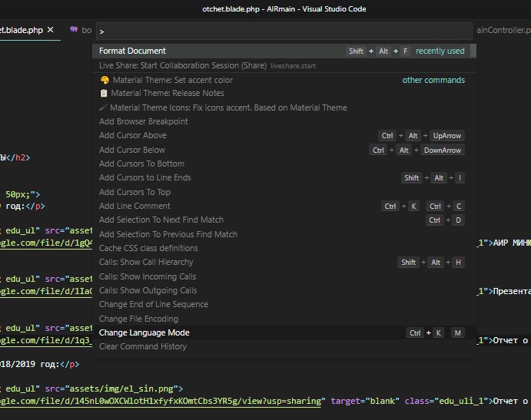Select Change End of Line Sequence
Screen dimensions: 531x420
coord(284,305)
